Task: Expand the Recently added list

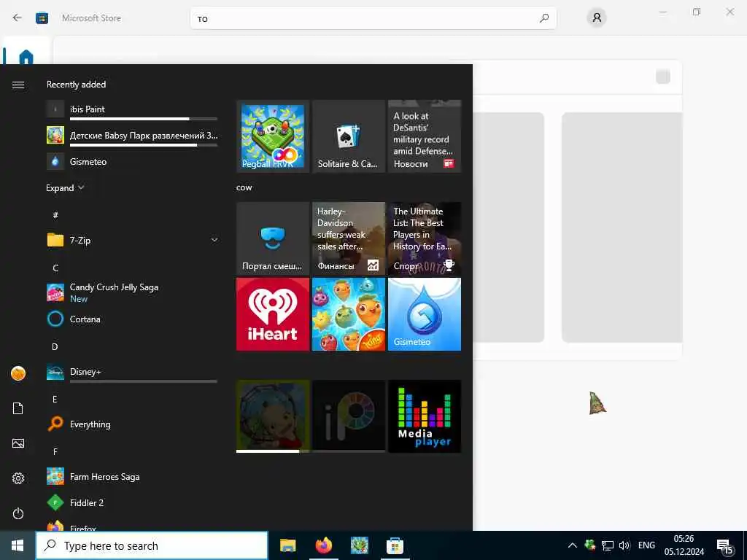Action: 65,188
